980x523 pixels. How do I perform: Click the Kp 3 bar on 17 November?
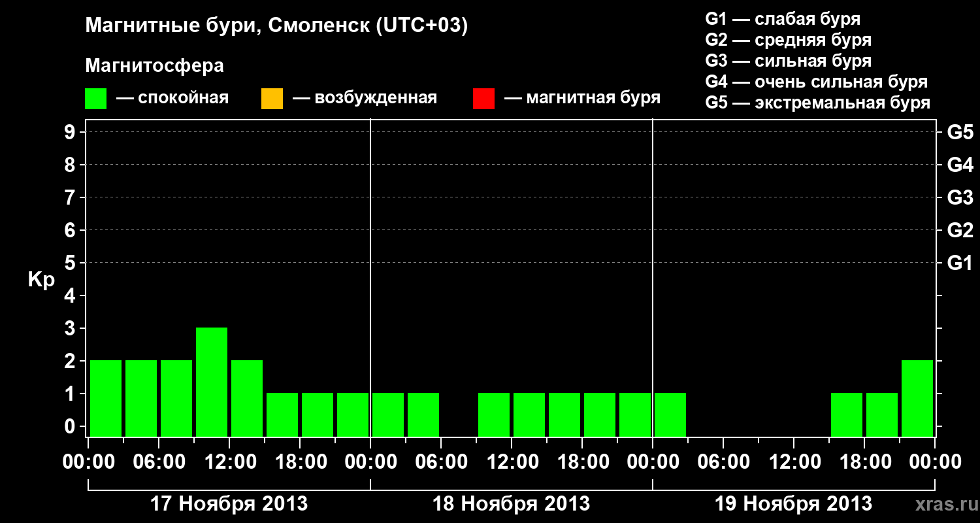point(212,382)
